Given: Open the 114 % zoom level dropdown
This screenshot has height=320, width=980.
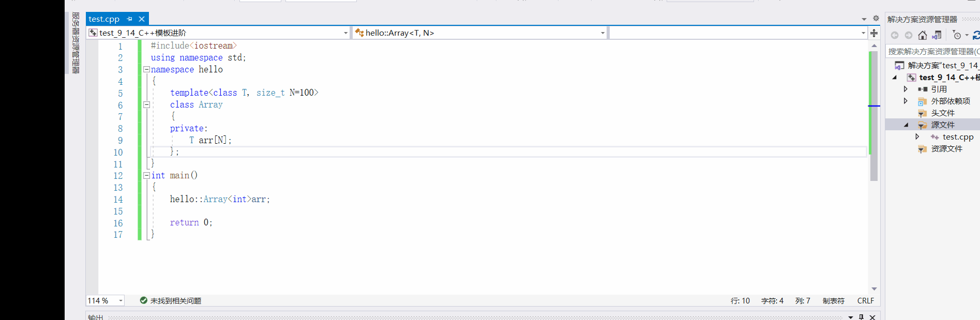Looking at the screenshot, I should tap(120, 301).
